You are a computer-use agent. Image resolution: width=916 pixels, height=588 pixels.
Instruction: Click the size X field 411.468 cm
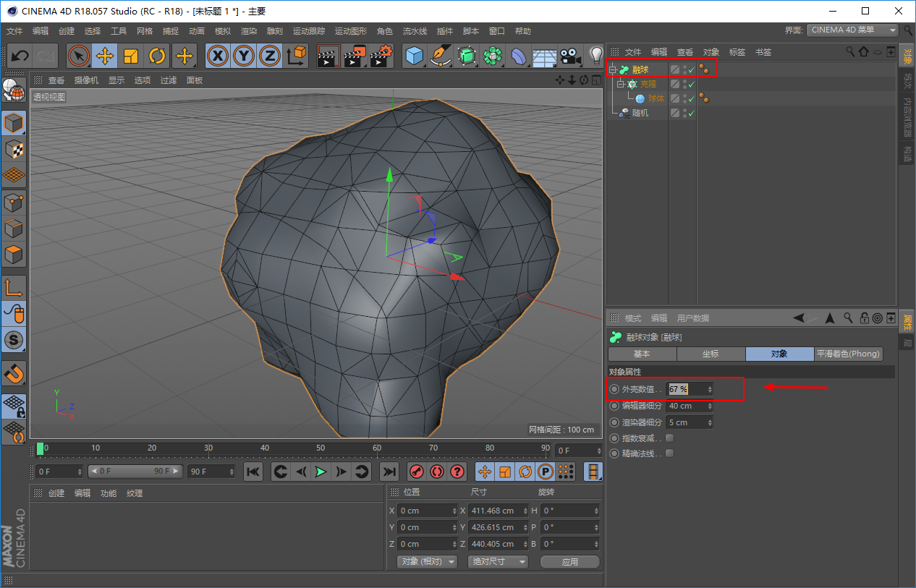click(497, 511)
